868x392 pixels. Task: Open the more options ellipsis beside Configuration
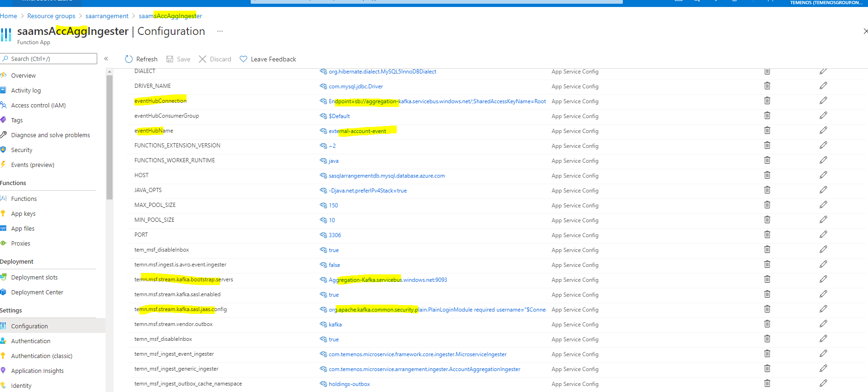coord(220,31)
